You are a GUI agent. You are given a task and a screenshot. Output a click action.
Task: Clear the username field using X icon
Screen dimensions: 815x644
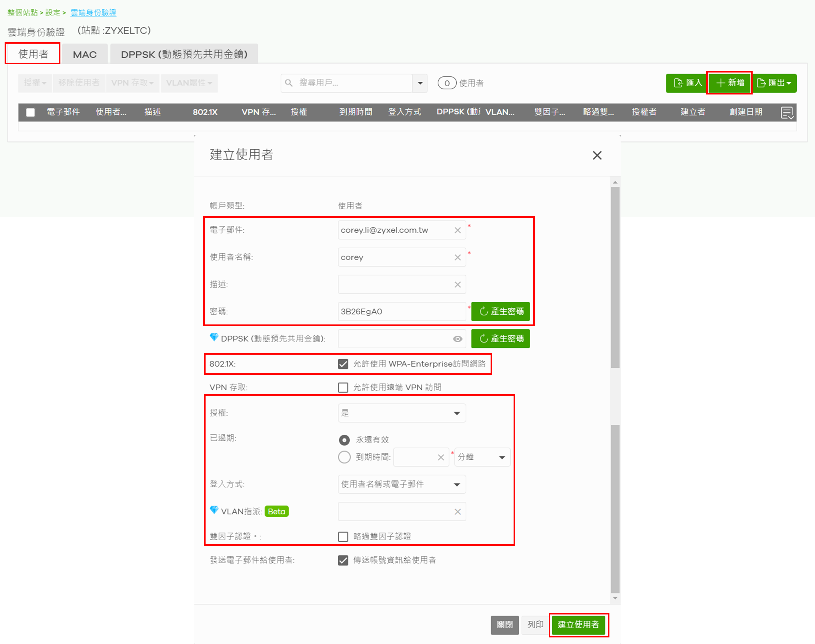pyautogui.click(x=457, y=258)
